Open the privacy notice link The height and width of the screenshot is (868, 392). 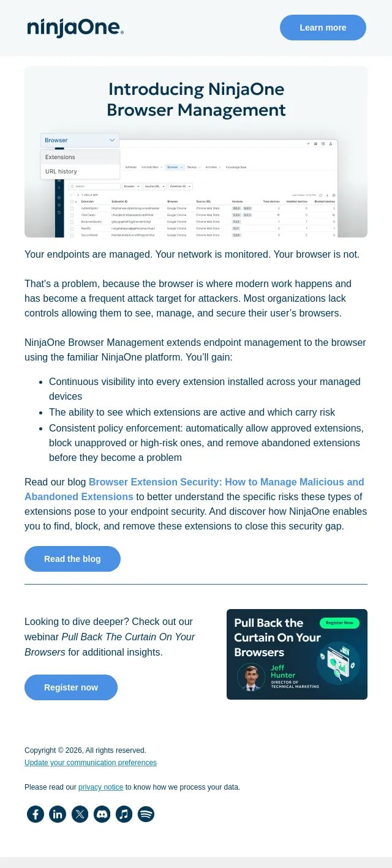point(100,787)
